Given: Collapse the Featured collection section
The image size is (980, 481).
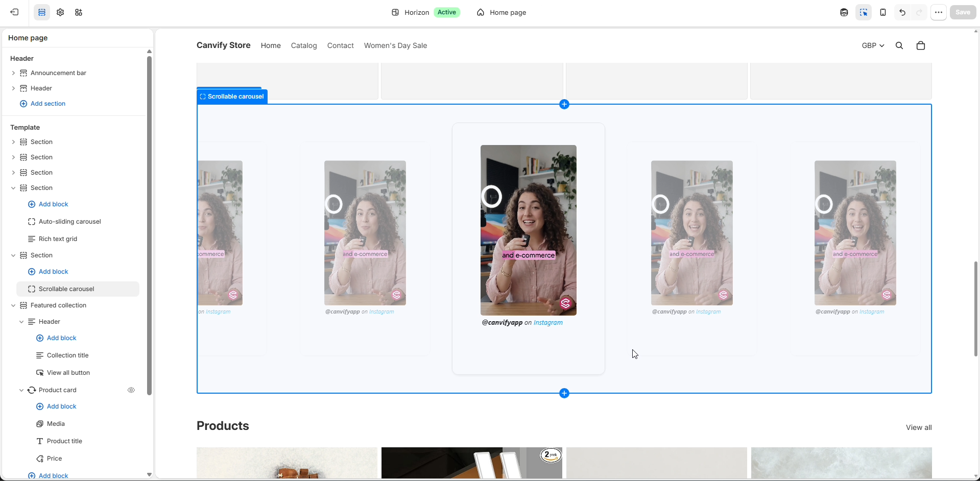Looking at the screenshot, I should [13, 305].
